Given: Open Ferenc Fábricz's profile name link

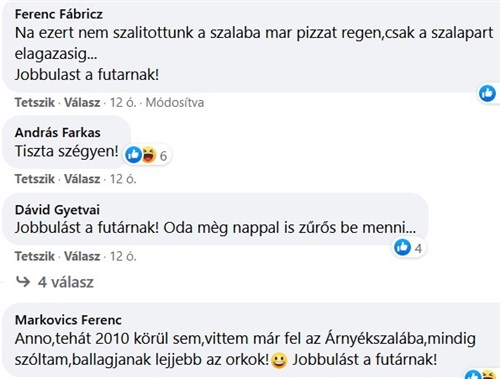Looking at the screenshot, I should point(59,14).
